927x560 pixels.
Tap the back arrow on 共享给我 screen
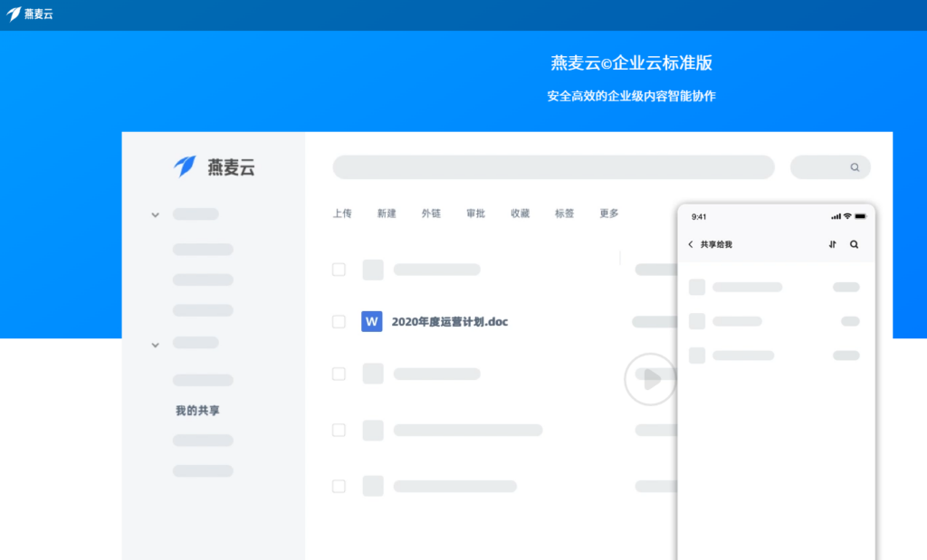(x=692, y=244)
